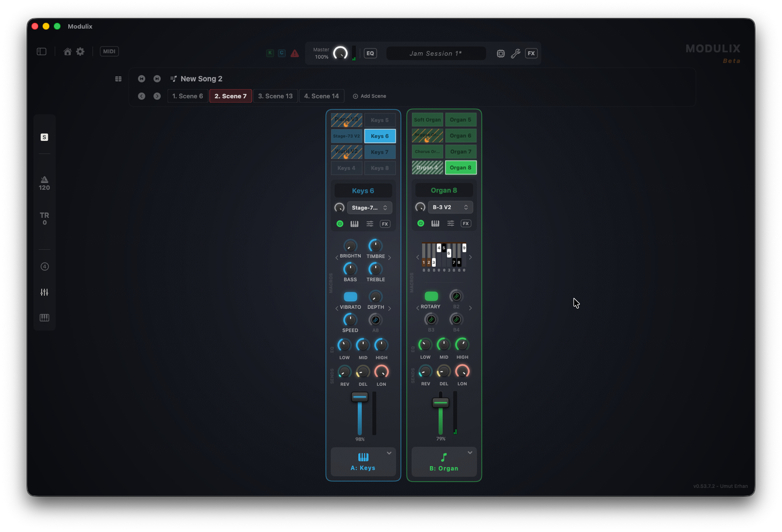Next macro page right of DEPTH
Viewport: 782px width, 532px height.
(x=390, y=308)
